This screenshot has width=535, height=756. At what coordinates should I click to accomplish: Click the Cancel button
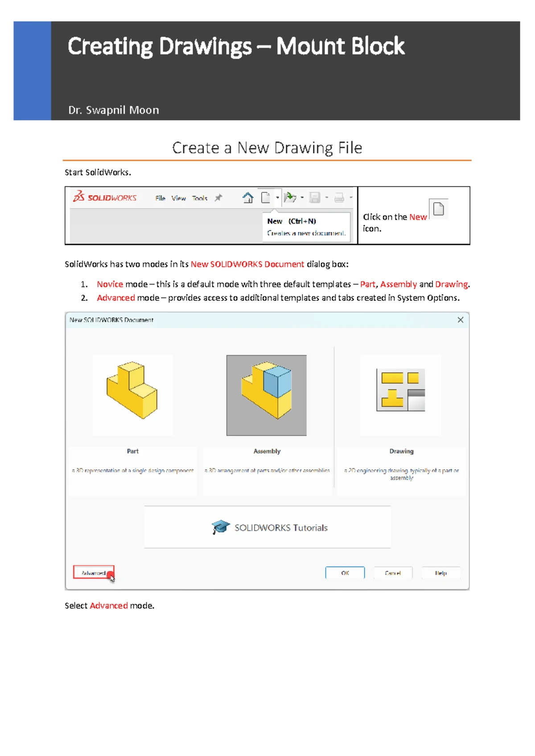pyautogui.click(x=393, y=573)
